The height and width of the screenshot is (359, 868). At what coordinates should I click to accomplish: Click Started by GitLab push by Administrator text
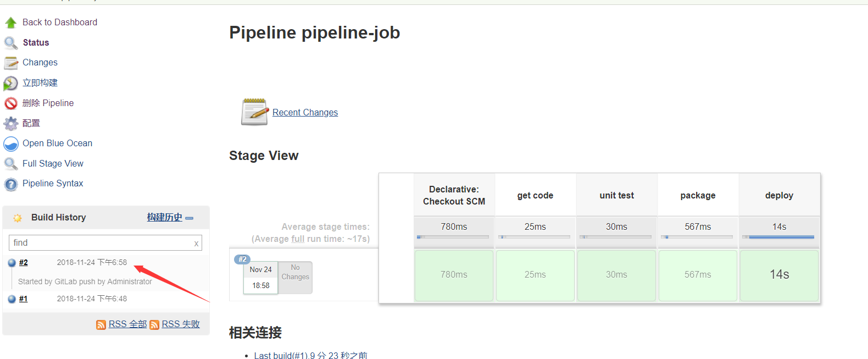(x=85, y=281)
